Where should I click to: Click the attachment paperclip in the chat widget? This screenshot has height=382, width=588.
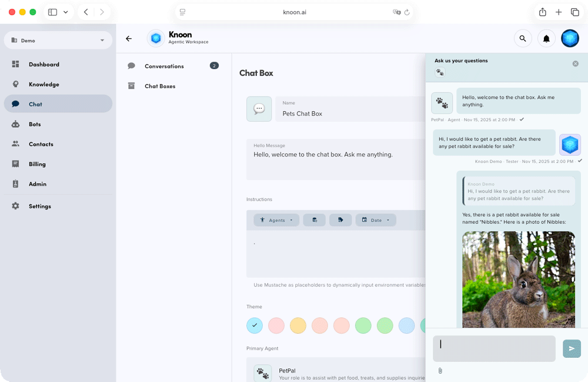pos(440,370)
